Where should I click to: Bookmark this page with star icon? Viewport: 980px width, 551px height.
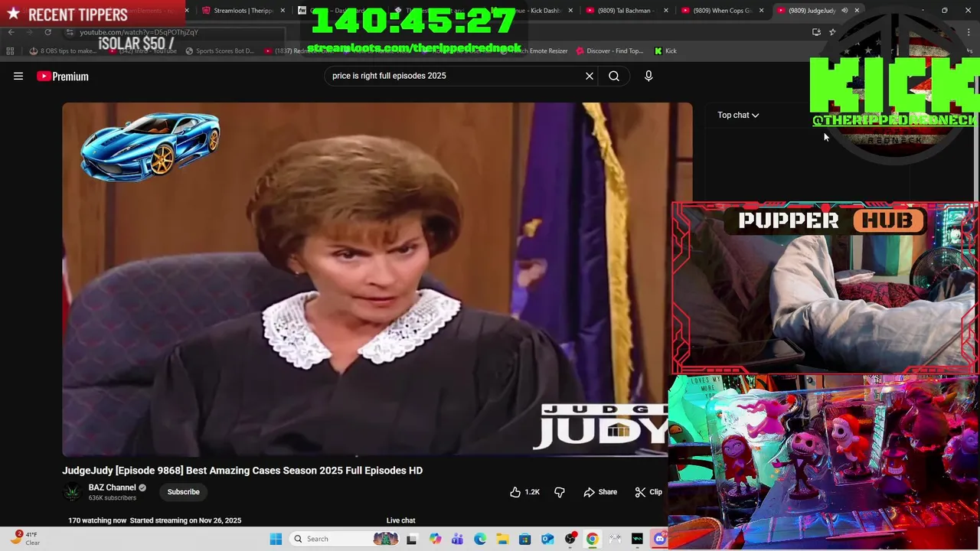click(832, 32)
